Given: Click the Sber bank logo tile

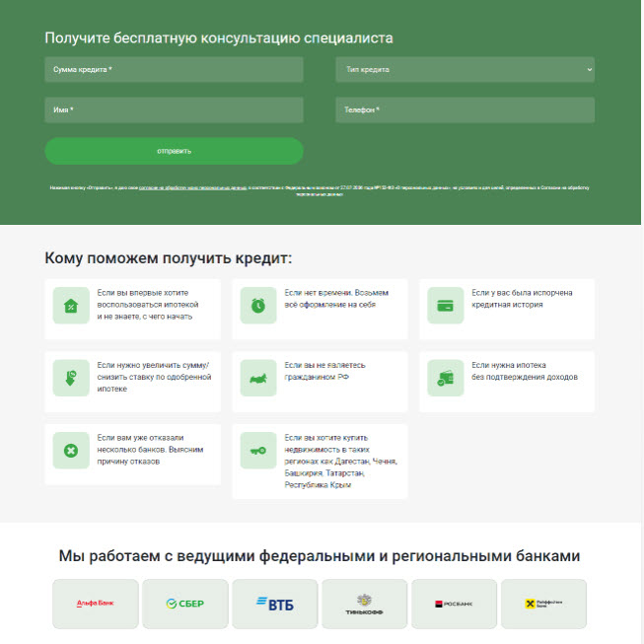Looking at the screenshot, I should 185,604.
